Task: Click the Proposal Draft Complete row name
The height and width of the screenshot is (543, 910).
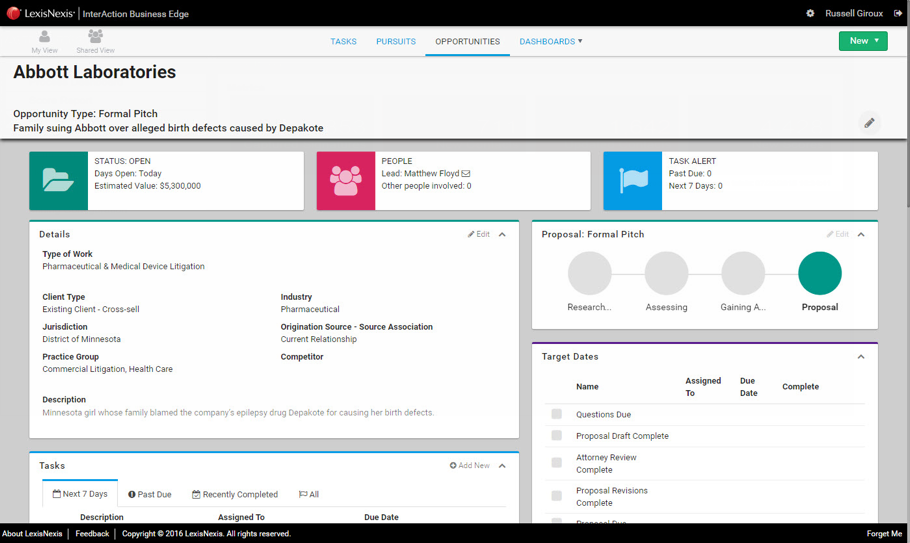Action: (622, 436)
